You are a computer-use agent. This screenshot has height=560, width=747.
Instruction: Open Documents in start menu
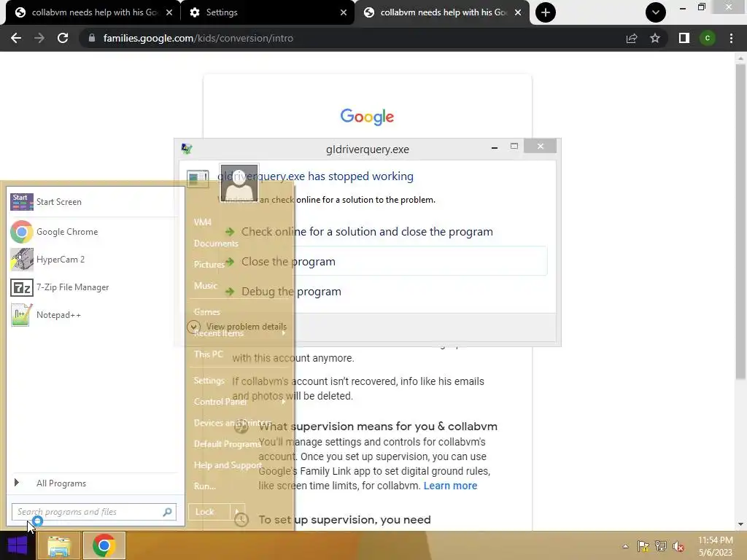[x=216, y=244]
